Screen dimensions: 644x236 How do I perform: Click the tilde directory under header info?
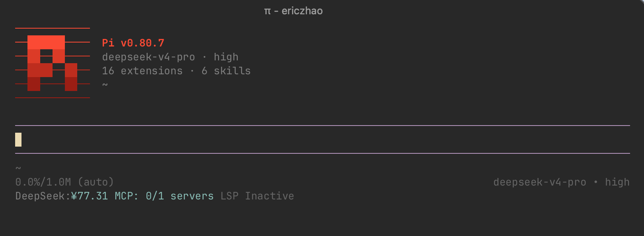[x=105, y=85]
